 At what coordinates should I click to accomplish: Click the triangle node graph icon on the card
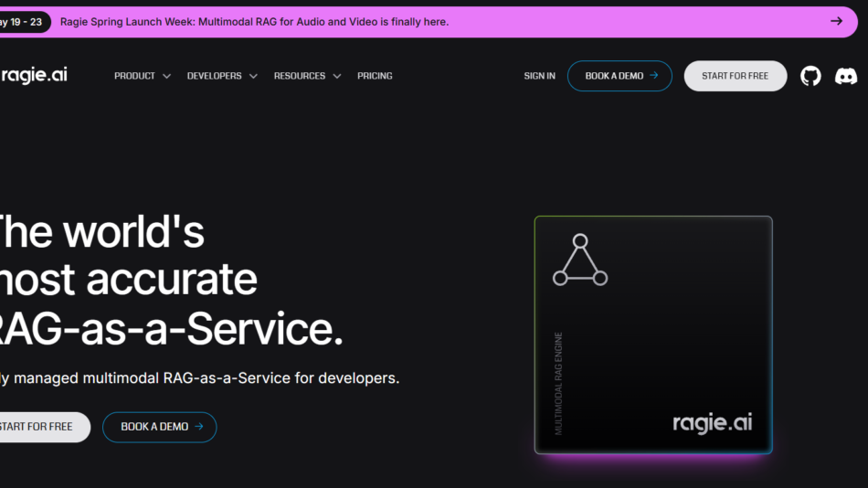click(580, 261)
